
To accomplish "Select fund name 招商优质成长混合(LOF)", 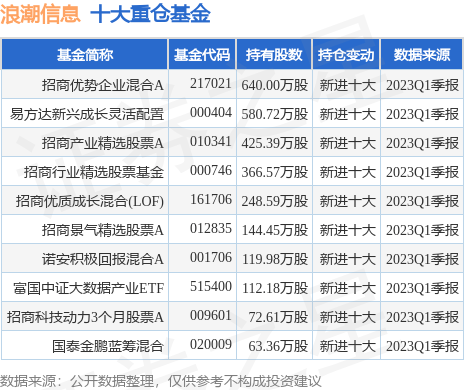I will coord(90,201).
